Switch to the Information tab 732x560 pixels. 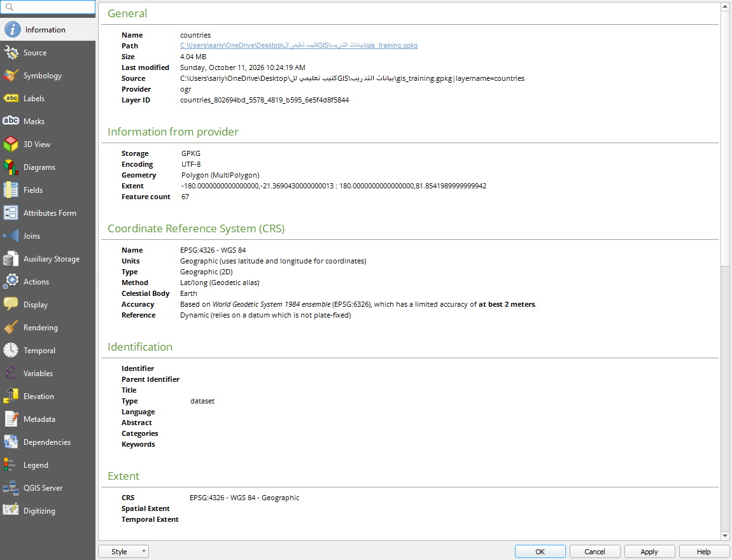[48, 30]
